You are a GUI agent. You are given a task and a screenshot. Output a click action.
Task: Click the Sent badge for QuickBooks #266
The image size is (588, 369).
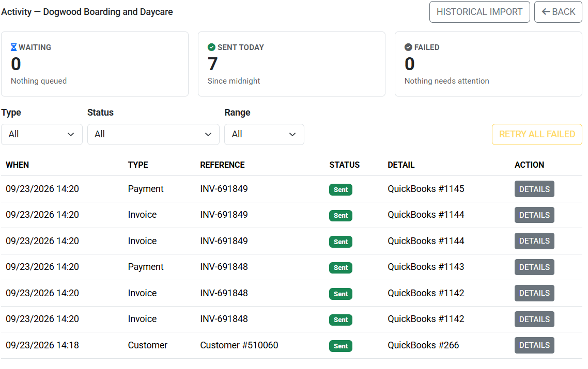pos(341,346)
